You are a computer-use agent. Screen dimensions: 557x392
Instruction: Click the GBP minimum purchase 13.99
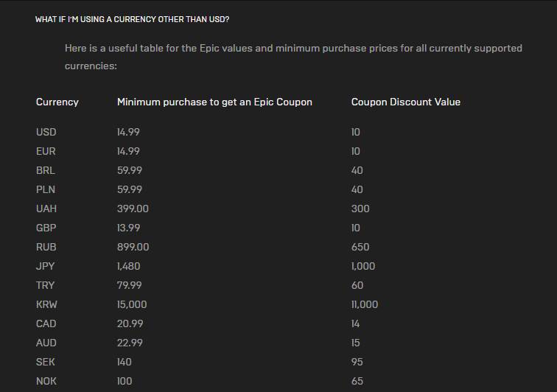(128, 228)
